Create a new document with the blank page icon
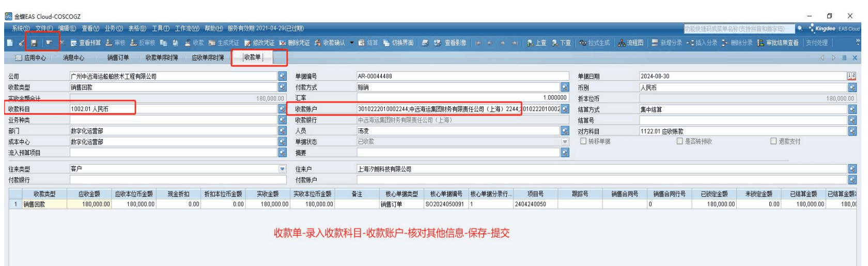Image resolution: width=868 pixels, height=266 pixels. (10, 43)
